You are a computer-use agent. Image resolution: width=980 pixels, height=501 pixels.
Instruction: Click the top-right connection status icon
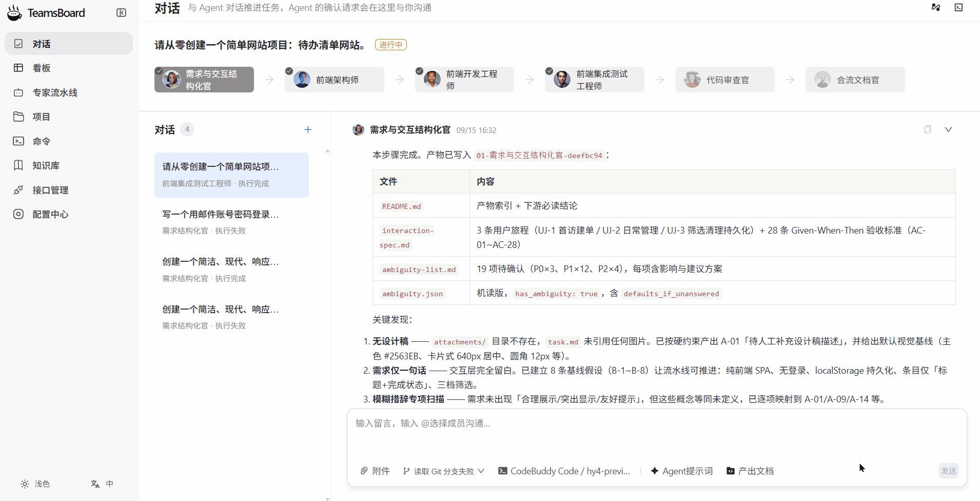coord(936,7)
